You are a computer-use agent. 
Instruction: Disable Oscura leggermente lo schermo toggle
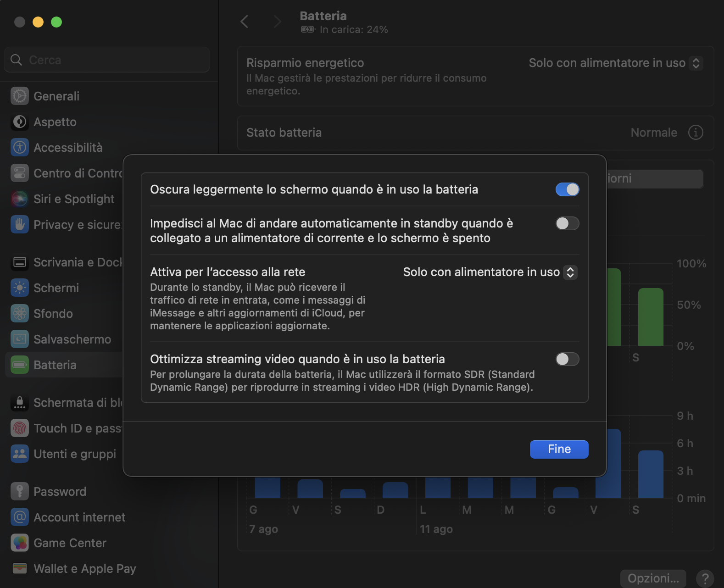567,189
